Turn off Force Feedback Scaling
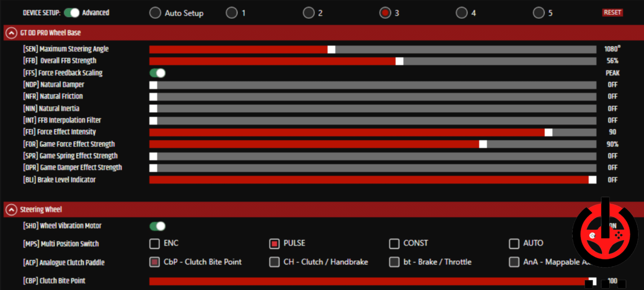This screenshot has width=644, height=290. [x=157, y=73]
